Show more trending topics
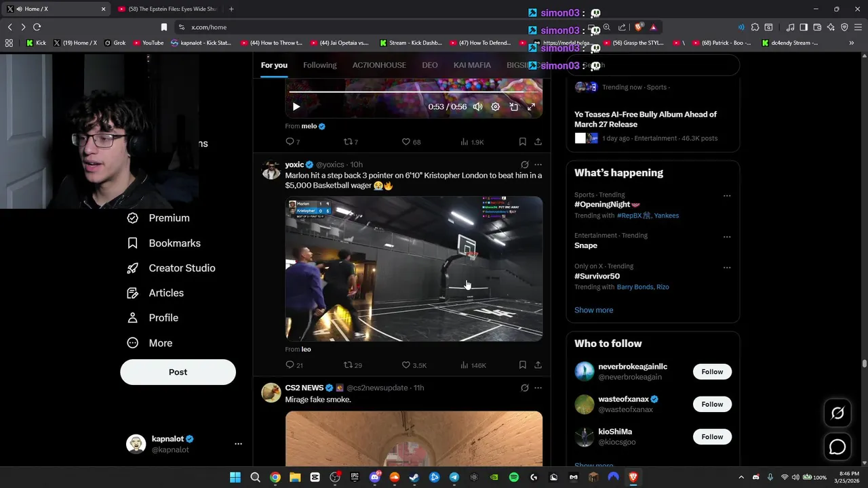Screen dimensions: 868x488 pos(593,310)
